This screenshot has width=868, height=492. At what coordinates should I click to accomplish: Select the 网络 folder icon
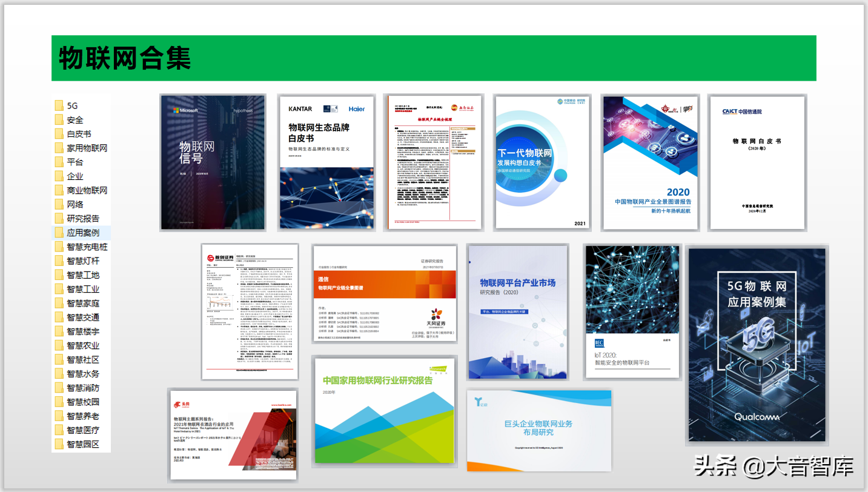59,204
